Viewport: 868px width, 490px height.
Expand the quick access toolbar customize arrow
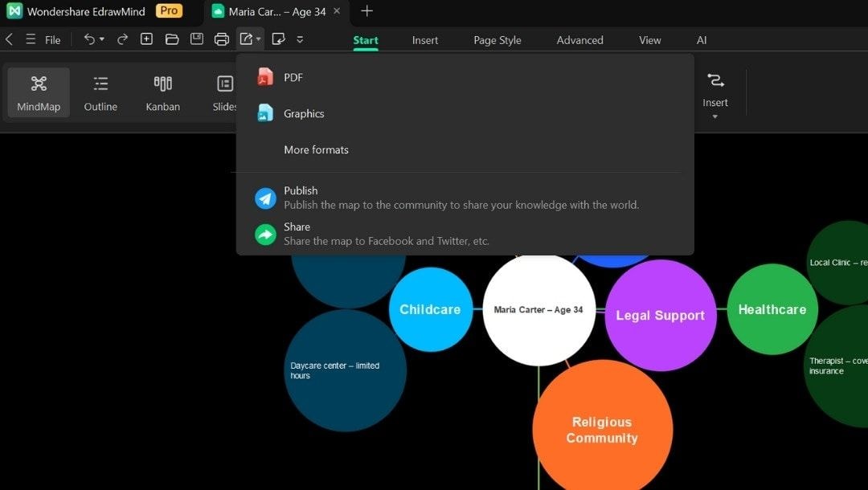(300, 39)
